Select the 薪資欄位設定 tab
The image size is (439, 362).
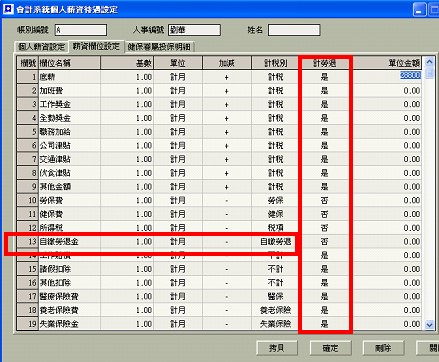pos(96,46)
